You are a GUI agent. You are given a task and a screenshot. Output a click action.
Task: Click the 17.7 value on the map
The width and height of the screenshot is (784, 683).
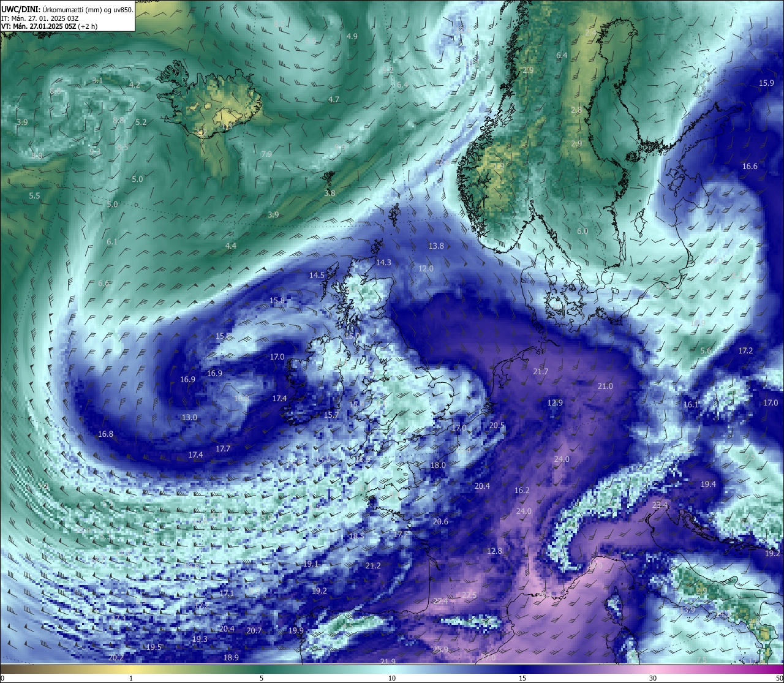(223, 448)
